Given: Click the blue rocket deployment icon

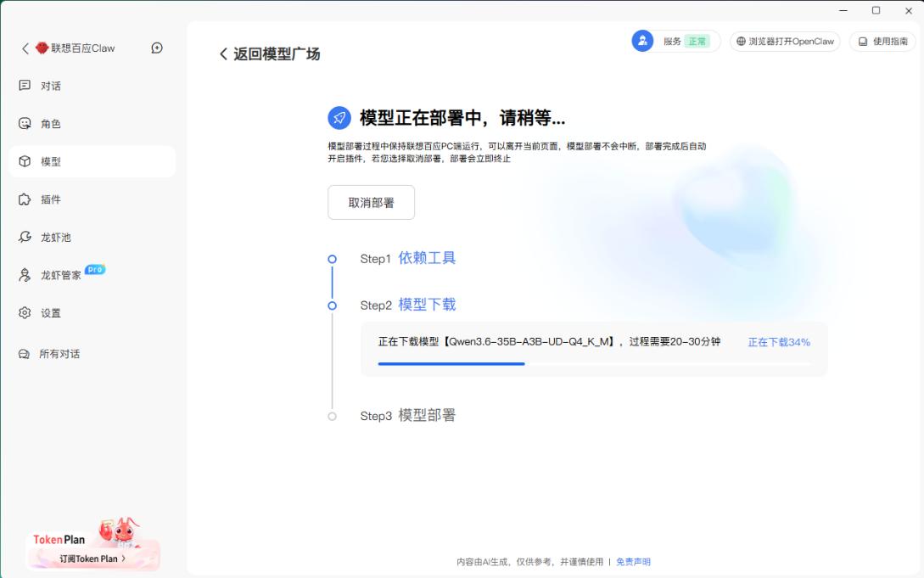Looking at the screenshot, I should click(339, 118).
